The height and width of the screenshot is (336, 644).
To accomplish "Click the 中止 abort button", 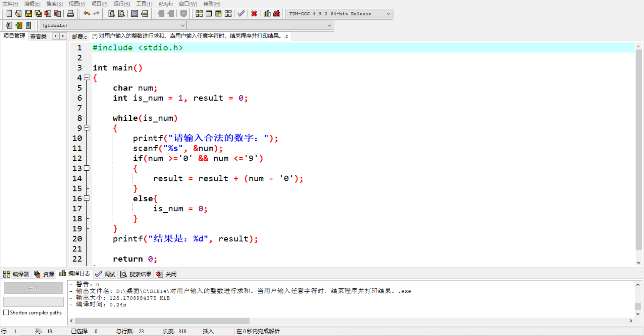I will point(34,288).
